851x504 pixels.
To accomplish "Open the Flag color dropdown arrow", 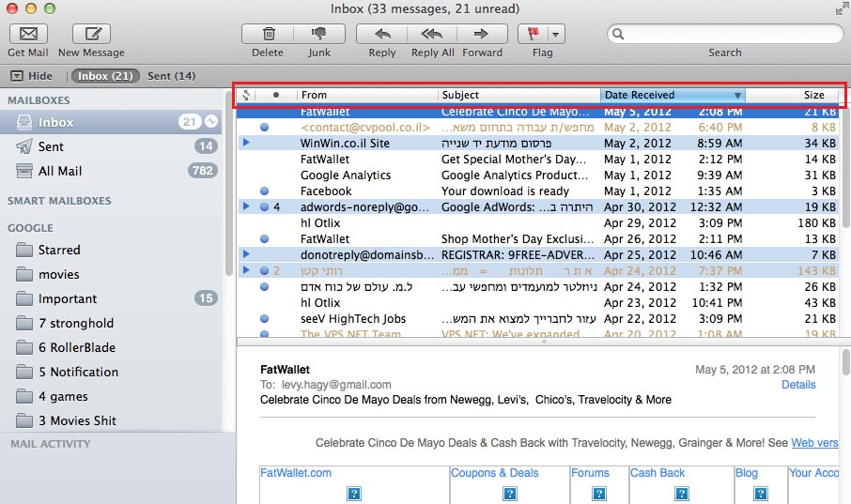I will point(556,34).
